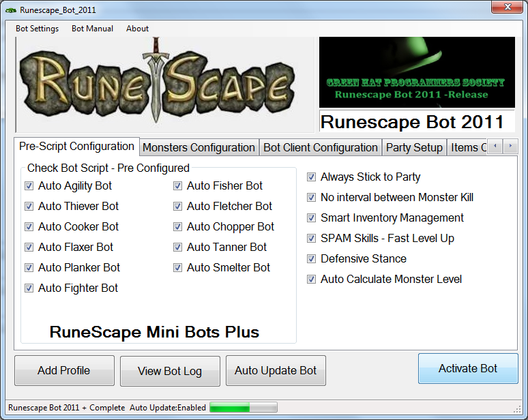Open the partially hidden Items tab

[467, 147]
